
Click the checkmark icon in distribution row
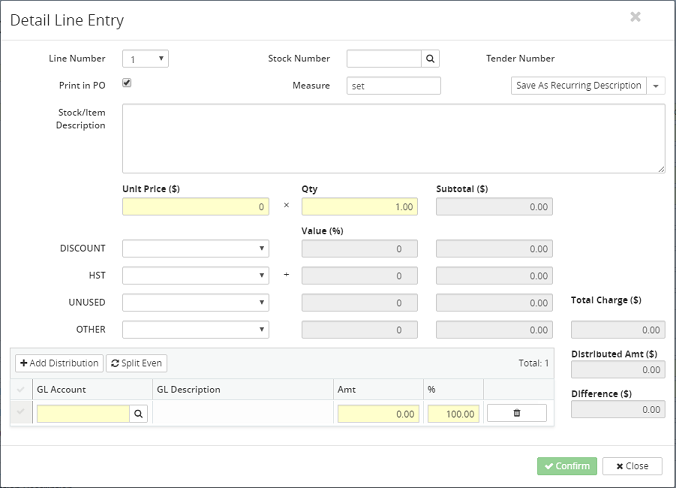point(21,413)
